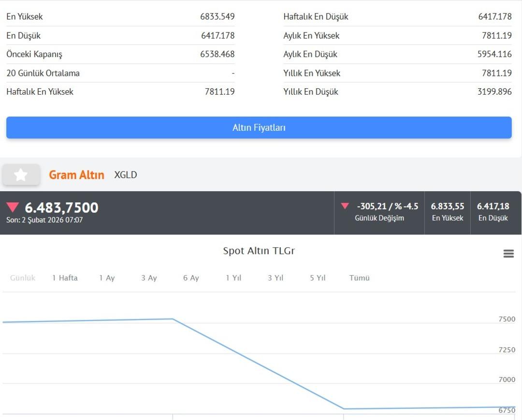The width and height of the screenshot is (522, 420).
Task: Click the Spot Altın TLGr chart title
Action: tap(259, 251)
